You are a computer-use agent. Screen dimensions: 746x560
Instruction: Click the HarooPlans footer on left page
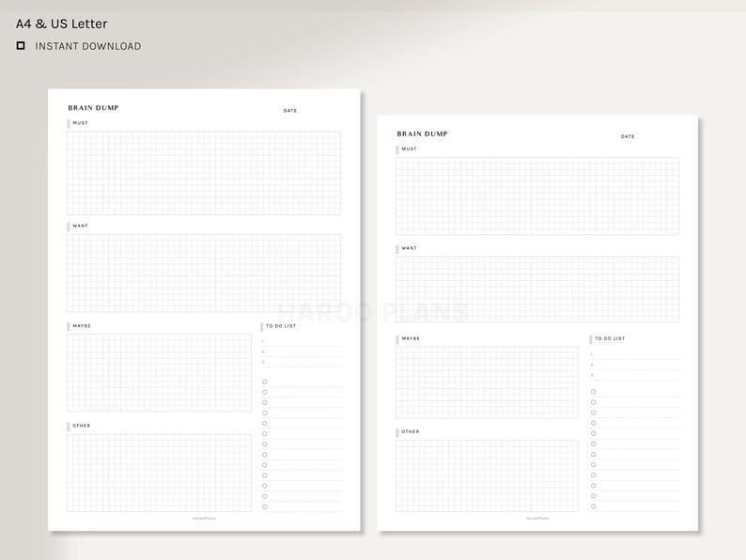point(204,519)
